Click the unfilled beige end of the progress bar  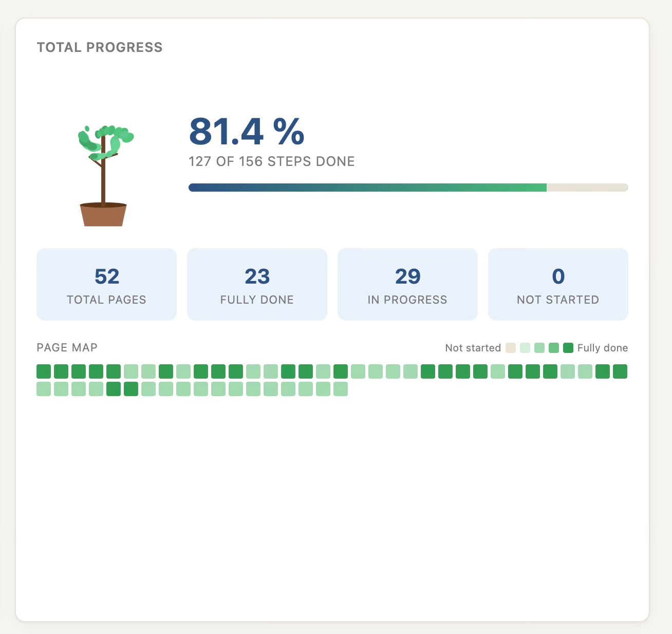[x=587, y=188]
